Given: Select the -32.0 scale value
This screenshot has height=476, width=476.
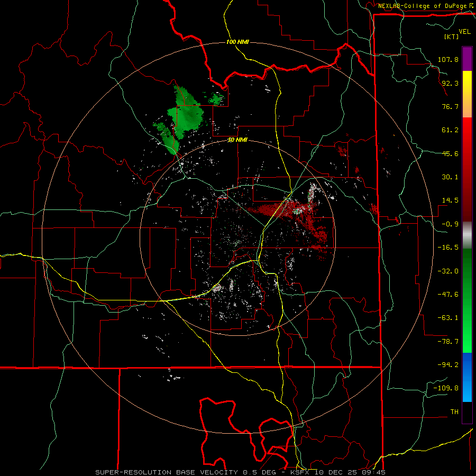Looking at the screenshot, I should (448, 271).
